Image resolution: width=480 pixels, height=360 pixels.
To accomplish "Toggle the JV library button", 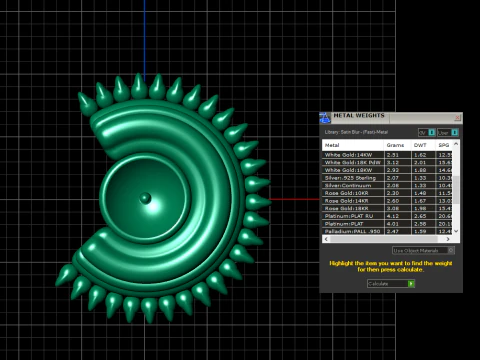I will click(x=427, y=132).
